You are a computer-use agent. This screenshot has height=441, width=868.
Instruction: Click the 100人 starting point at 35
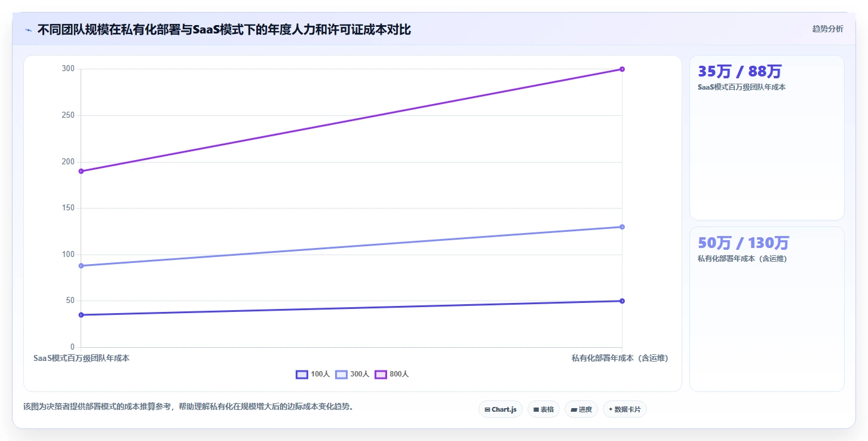[81, 315]
